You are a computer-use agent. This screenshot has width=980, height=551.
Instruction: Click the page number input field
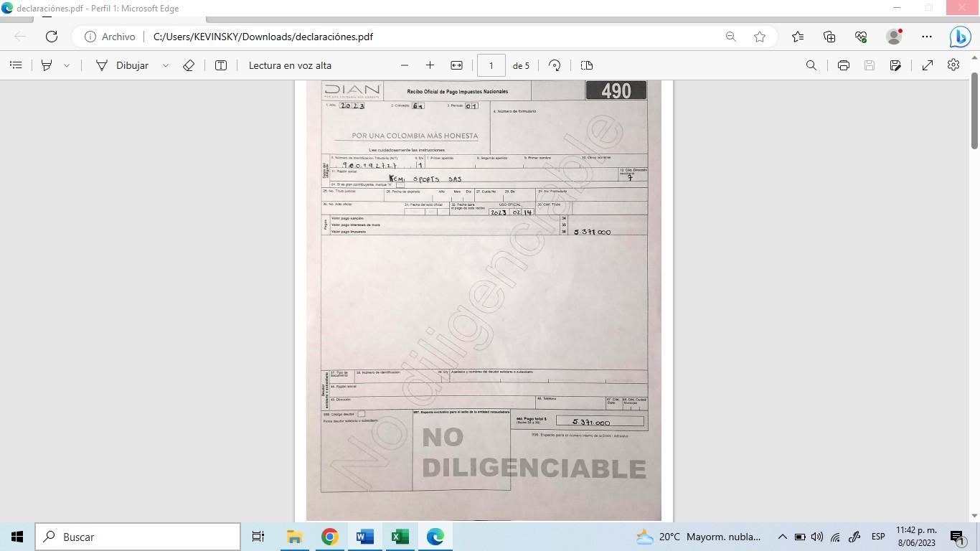(x=491, y=65)
